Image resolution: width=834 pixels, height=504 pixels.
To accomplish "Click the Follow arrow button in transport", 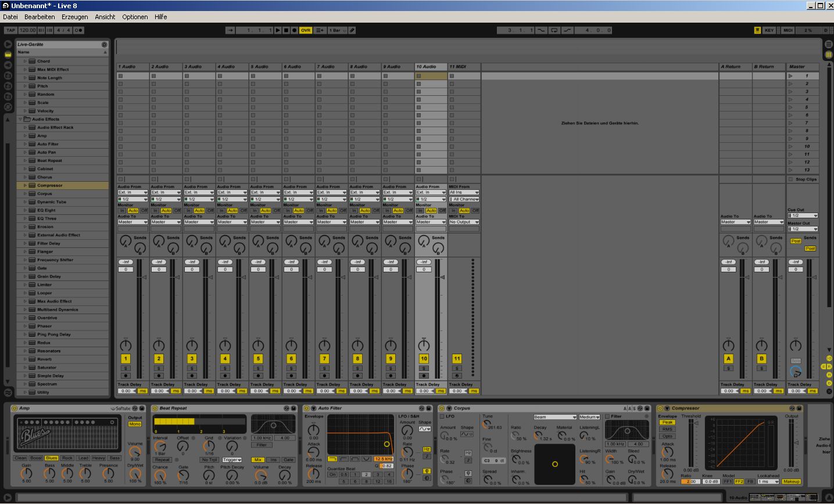I will pos(231,30).
